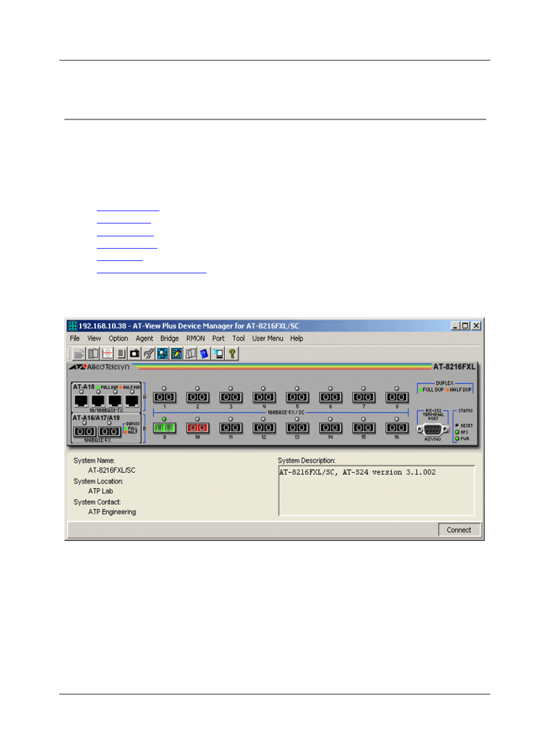Open the Port menu
534x756 pixels.
point(218,339)
